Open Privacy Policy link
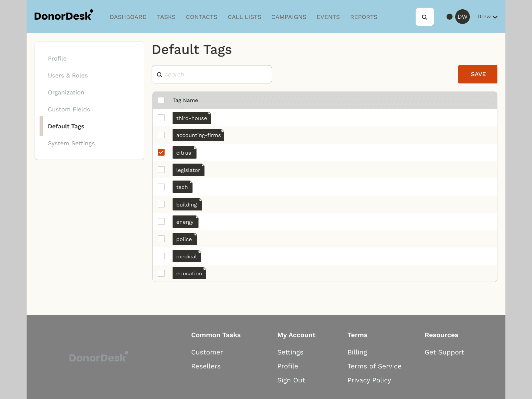 coord(369,380)
